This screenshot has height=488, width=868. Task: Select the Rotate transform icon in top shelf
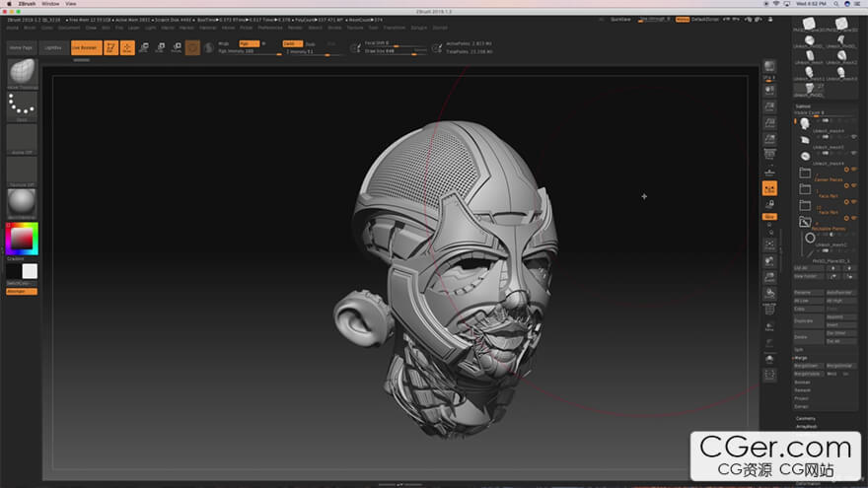coord(177,47)
